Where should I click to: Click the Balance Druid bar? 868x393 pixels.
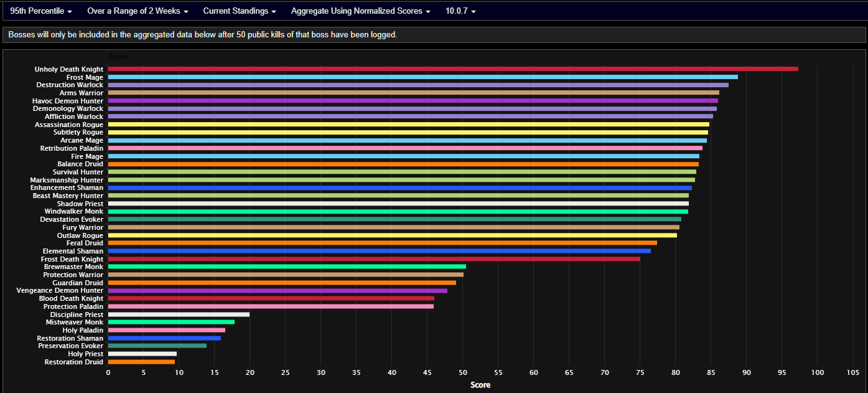(x=403, y=164)
